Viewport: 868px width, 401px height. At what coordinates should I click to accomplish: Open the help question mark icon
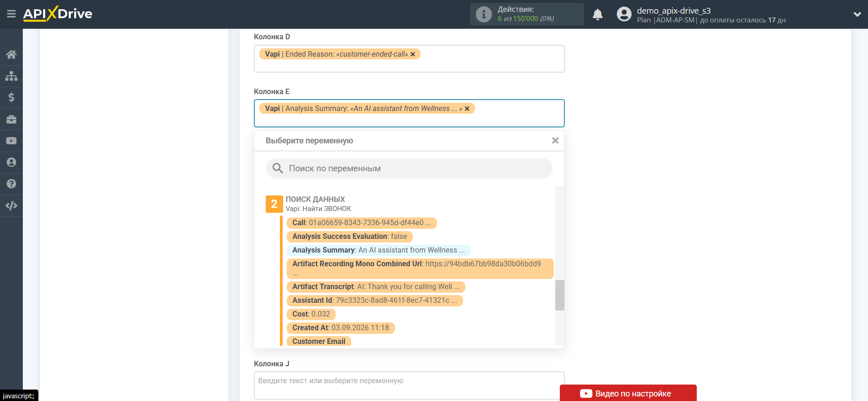[x=11, y=184]
